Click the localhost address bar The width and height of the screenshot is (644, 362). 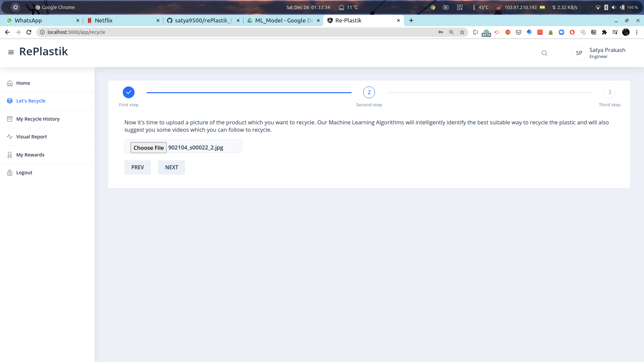tap(235, 32)
